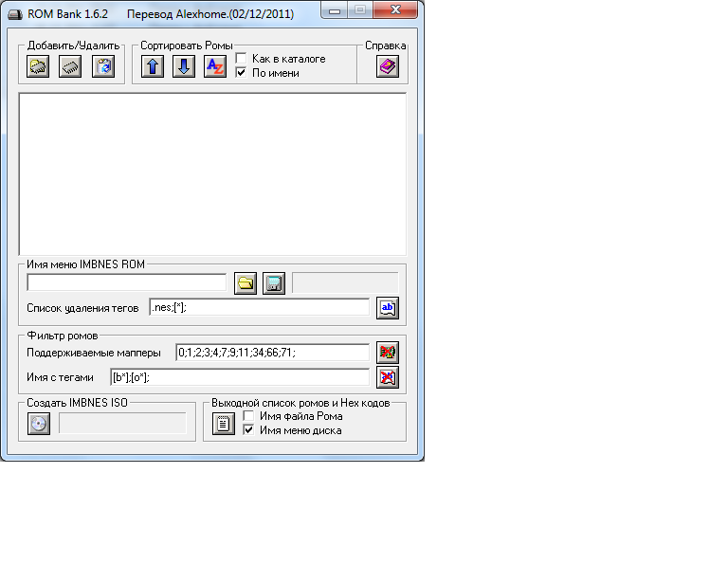Image resolution: width=728 pixels, height=582 pixels.
Task: Click the name with tags field '[b*];[o*];'
Action: [x=240, y=377]
